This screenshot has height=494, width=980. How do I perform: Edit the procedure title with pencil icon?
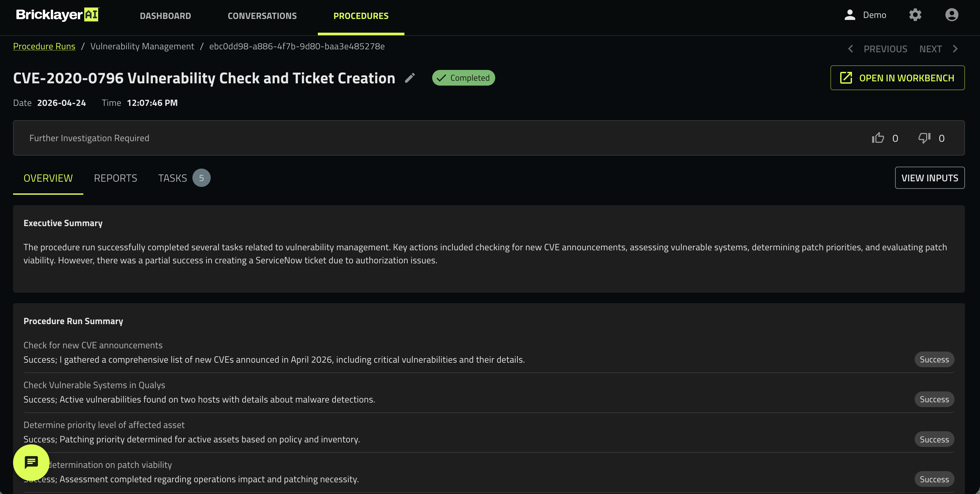[x=410, y=78]
